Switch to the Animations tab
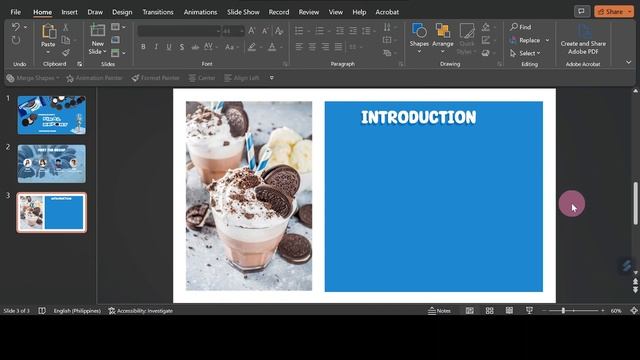 (200, 12)
